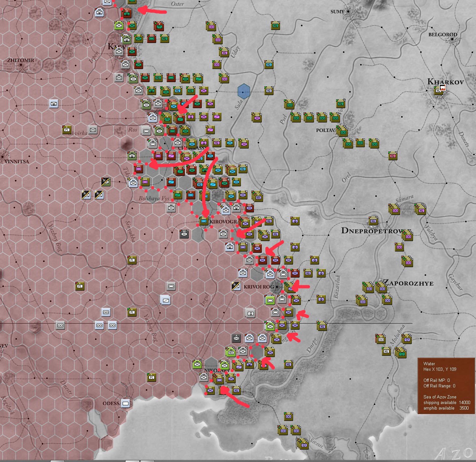Select the unit counter at Odessa
This screenshot has height=462, width=476.
126,403
